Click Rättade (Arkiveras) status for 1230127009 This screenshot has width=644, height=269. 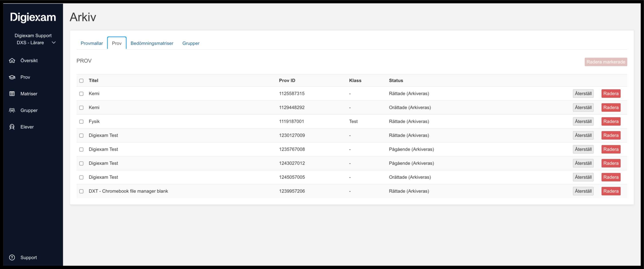click(409, 135)
